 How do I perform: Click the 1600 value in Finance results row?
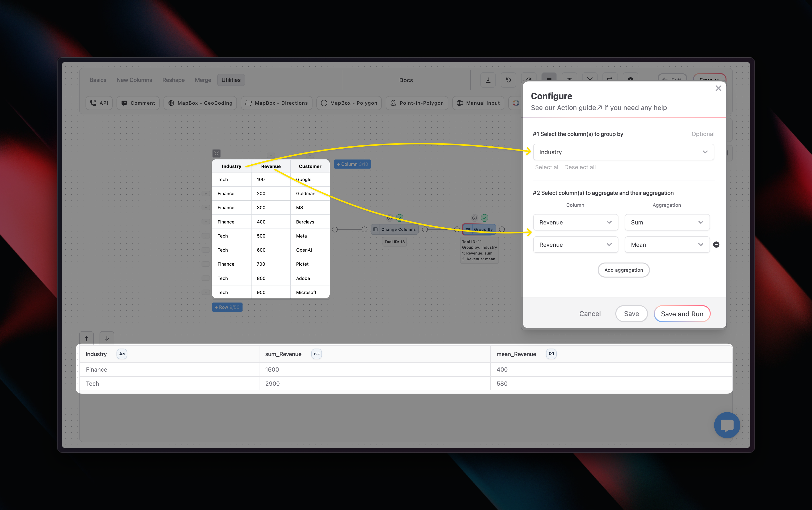tap(272, 370)
